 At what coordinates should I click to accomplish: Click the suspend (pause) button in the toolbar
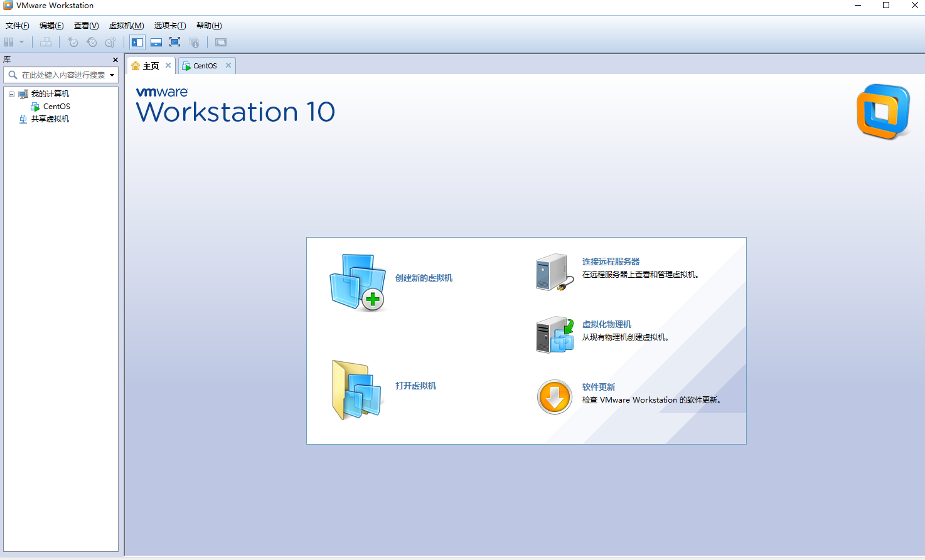point(9,42)
